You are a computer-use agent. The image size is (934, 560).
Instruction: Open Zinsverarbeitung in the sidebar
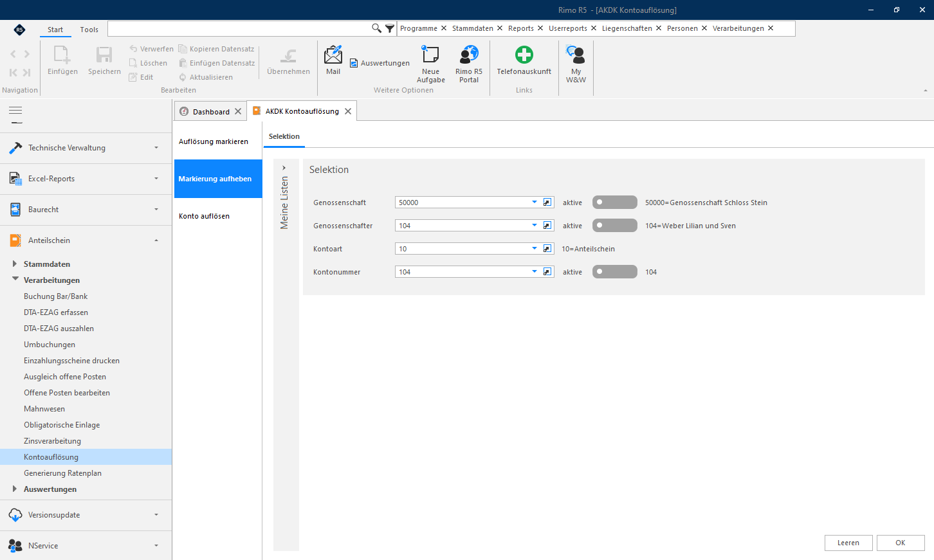52,441
